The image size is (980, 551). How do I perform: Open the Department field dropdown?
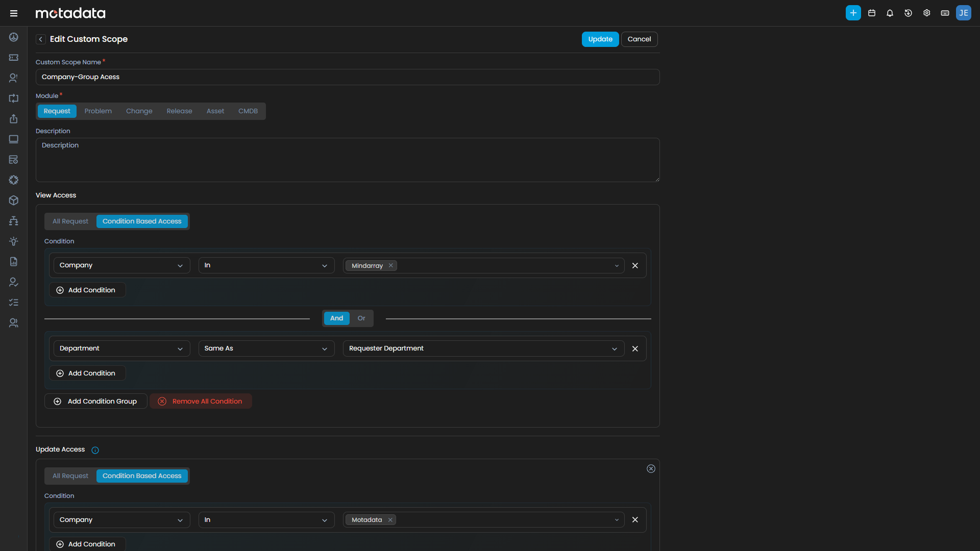(x=121, y=348)
